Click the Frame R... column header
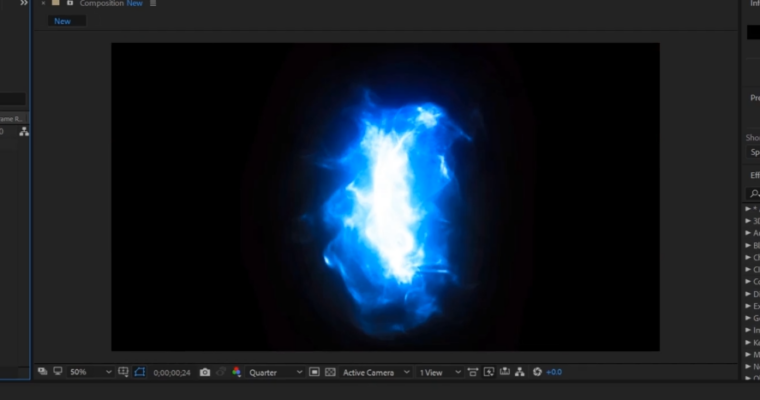 pyautogui.click(x=12, y=119)
